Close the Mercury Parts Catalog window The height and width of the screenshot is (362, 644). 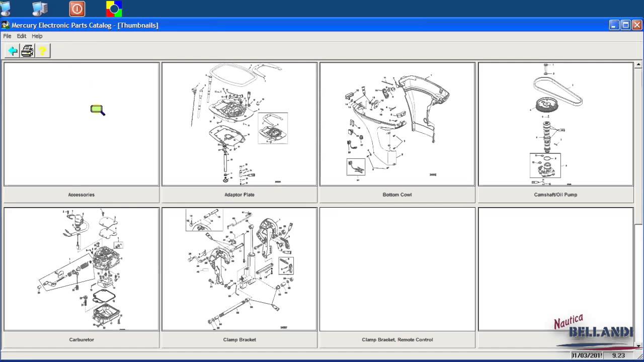637,25
